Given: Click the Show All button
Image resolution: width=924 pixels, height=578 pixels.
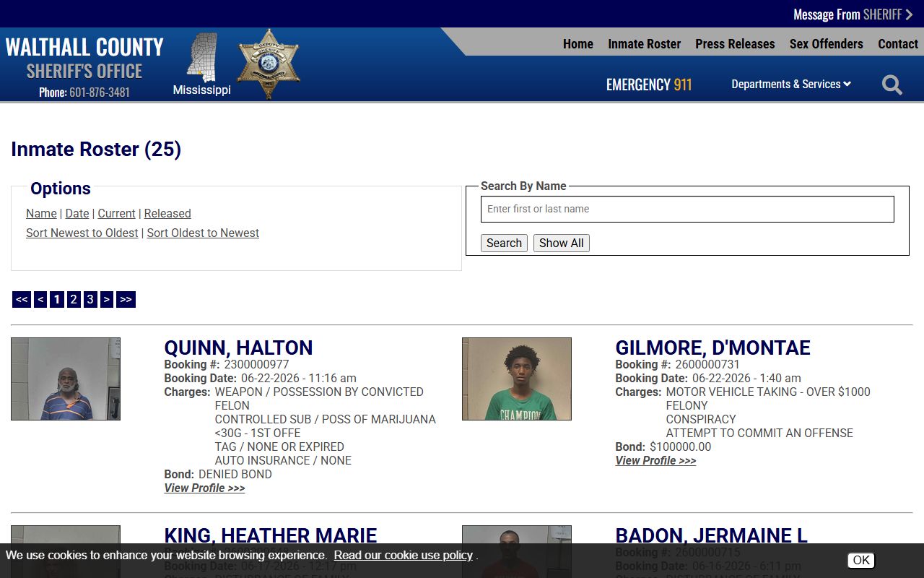Looking at the screenshot, I should point(562,243).
